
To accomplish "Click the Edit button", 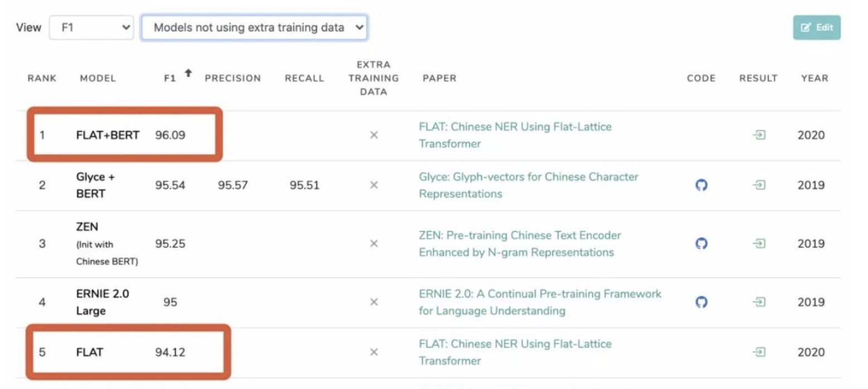I will point(817,27).
